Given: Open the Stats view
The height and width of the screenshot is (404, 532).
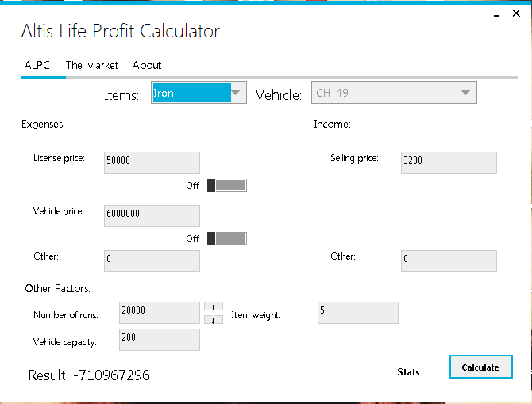Looking at the screenshot, I should coord(408,372).
